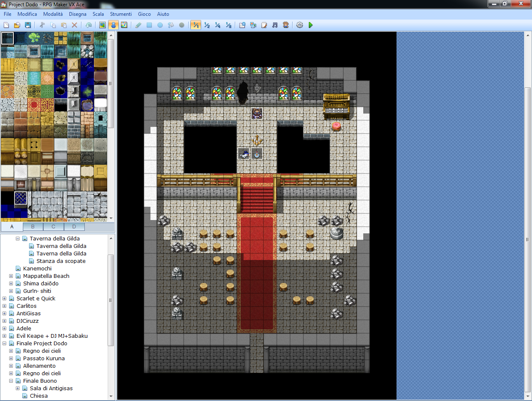Click the map editor vertical scrollbar
The width and height of the screenshot is (532, 401).
pyautogui.click(x=528, y=239)
